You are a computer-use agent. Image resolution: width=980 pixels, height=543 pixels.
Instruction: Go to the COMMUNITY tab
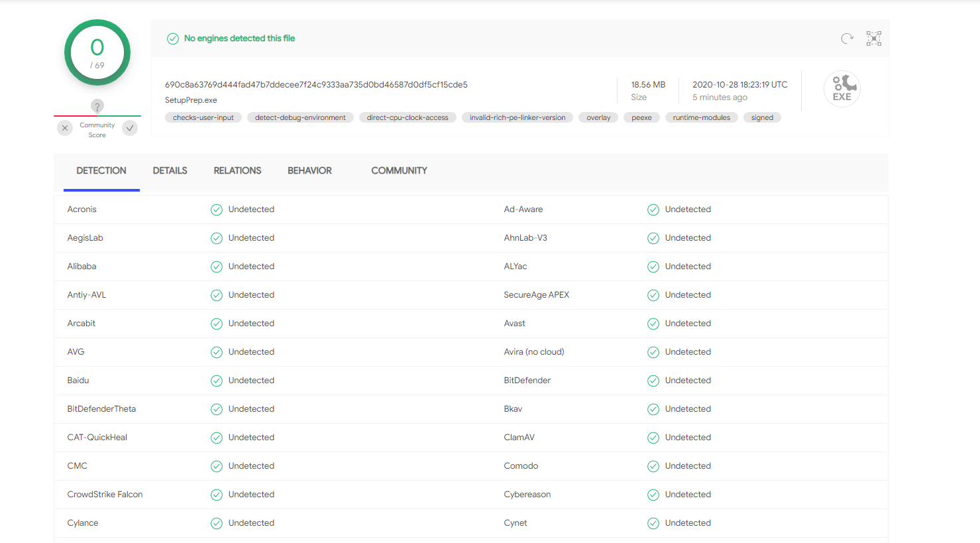coord(399,171)
